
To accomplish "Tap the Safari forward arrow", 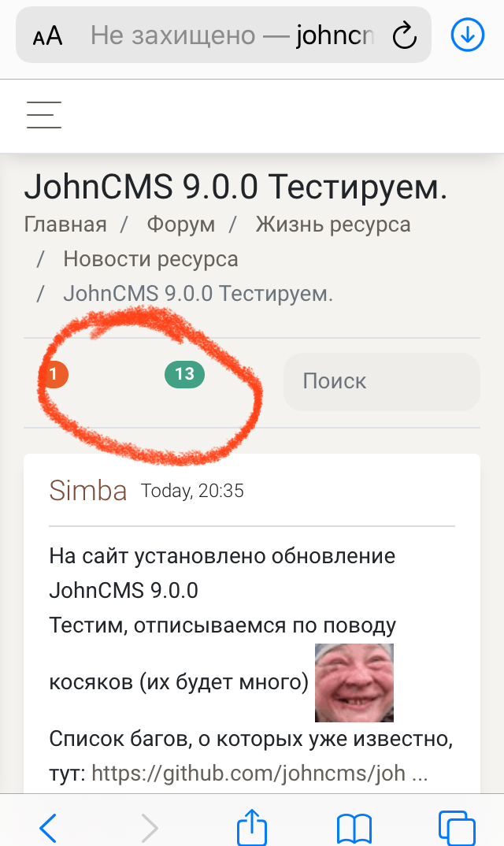I will [150, 827].
